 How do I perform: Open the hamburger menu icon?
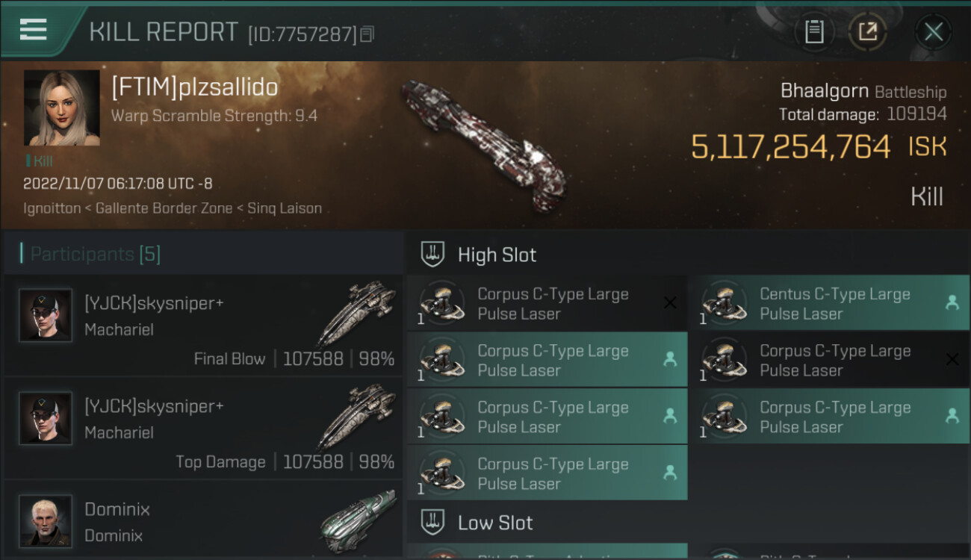34,30
